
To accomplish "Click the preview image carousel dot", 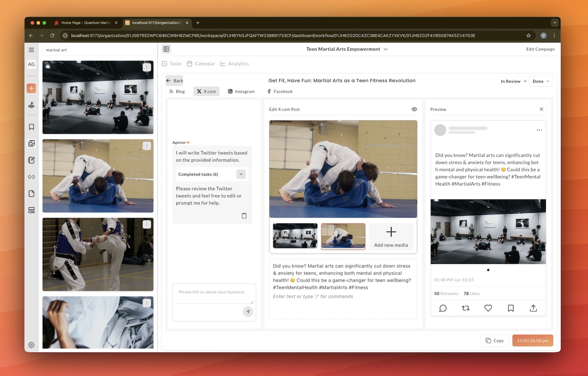I will pyautogui.click(x=488, y=270).
